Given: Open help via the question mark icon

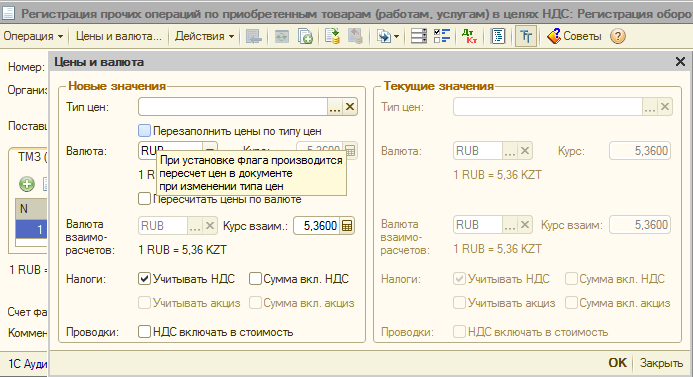Looking at the screenshot, I should click(x=618, y=36).
